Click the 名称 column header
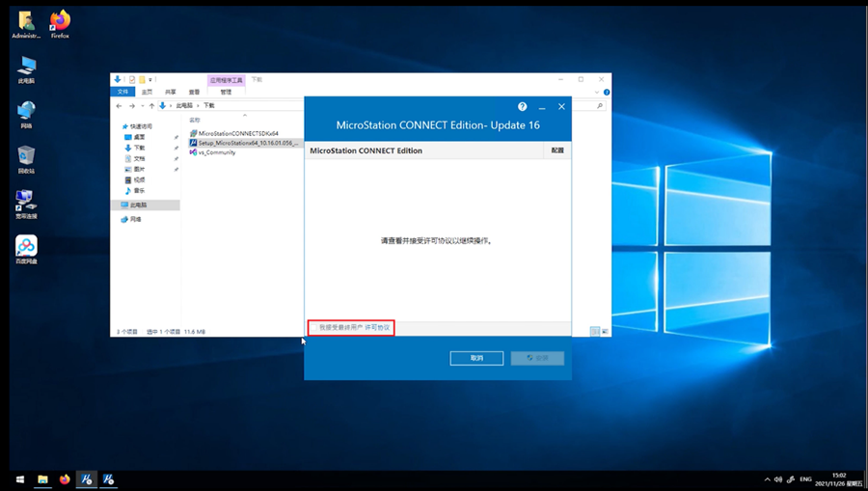Viewport: 868px width, 491px height. pos(195,121)
